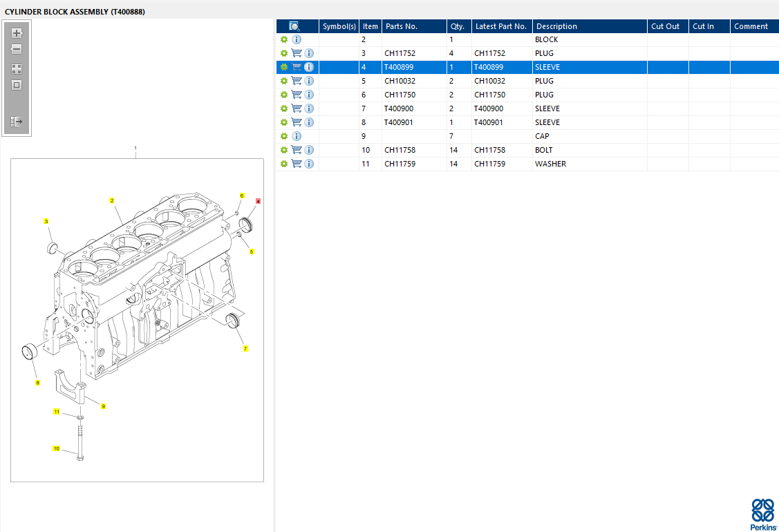Image resolution: width=779 pixels, height=532 pixels.
Task: Open info icon for CH11758 BOLT
Action: (x=309, y=150)
